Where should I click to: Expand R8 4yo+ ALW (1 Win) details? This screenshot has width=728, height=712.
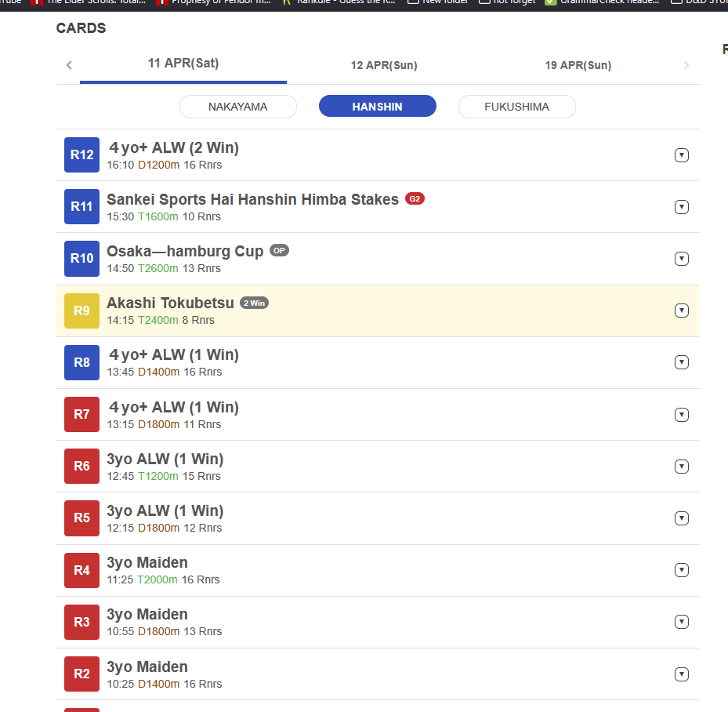tap(681, 361)
